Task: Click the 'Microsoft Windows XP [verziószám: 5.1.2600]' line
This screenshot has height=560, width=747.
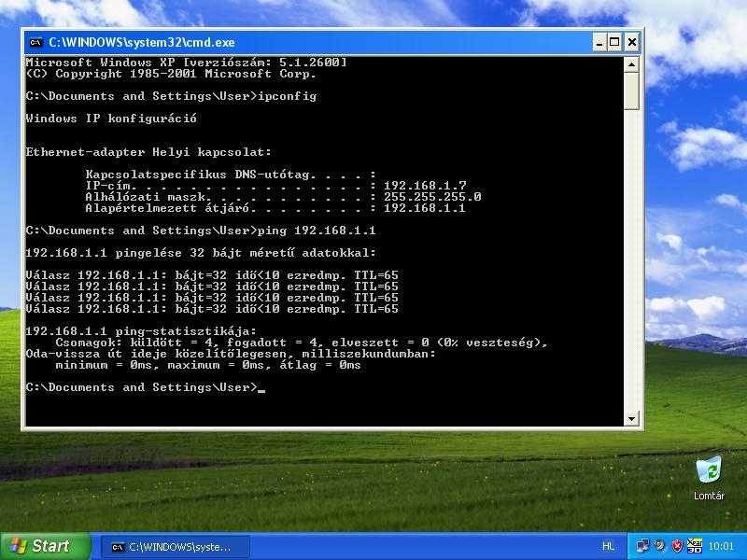Action: point(186,63)
